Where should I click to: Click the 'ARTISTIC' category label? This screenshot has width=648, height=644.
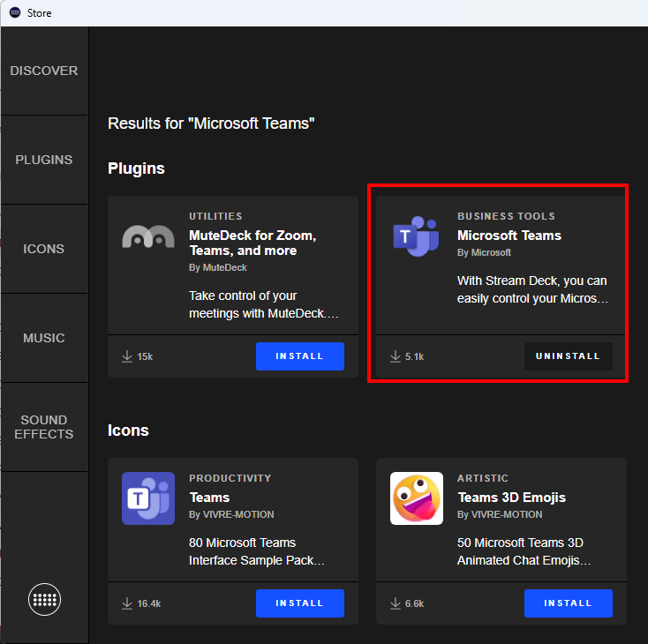[483, 478]
